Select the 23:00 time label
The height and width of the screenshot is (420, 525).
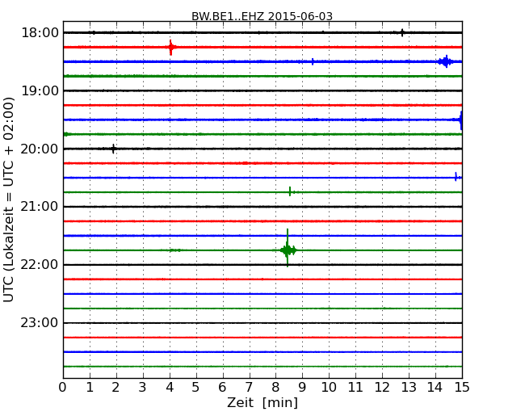40,323
